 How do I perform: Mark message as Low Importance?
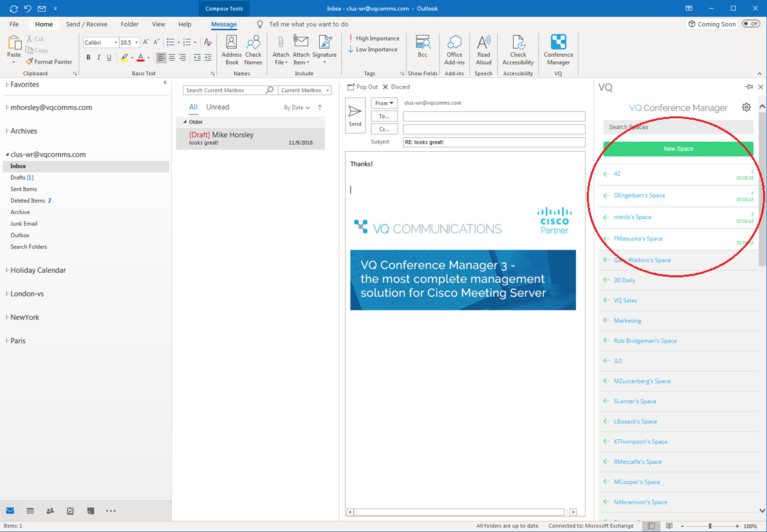coord(373,50)
